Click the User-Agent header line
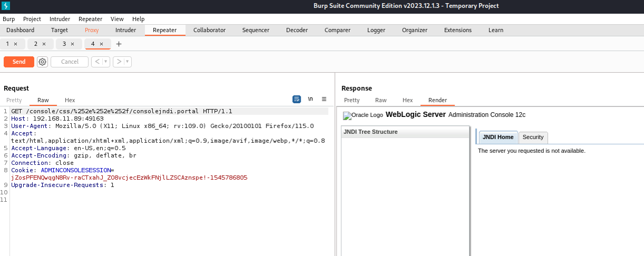644x256 pixels. tap(162, 126)
